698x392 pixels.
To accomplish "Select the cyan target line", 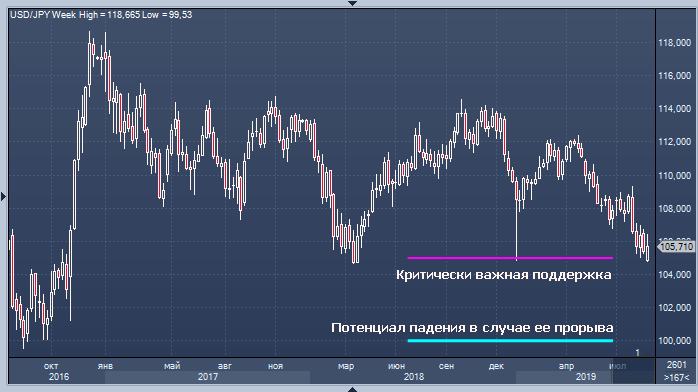I will [510, 341].
